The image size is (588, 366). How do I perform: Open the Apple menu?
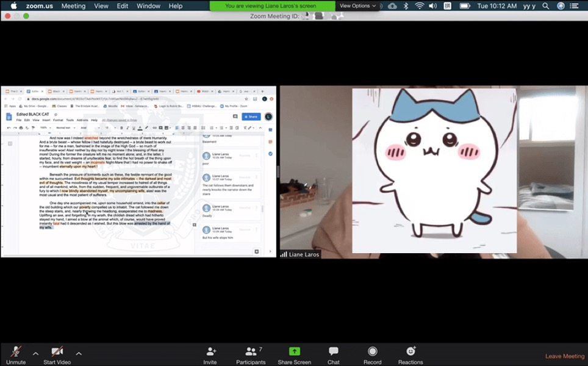point(14,5)
